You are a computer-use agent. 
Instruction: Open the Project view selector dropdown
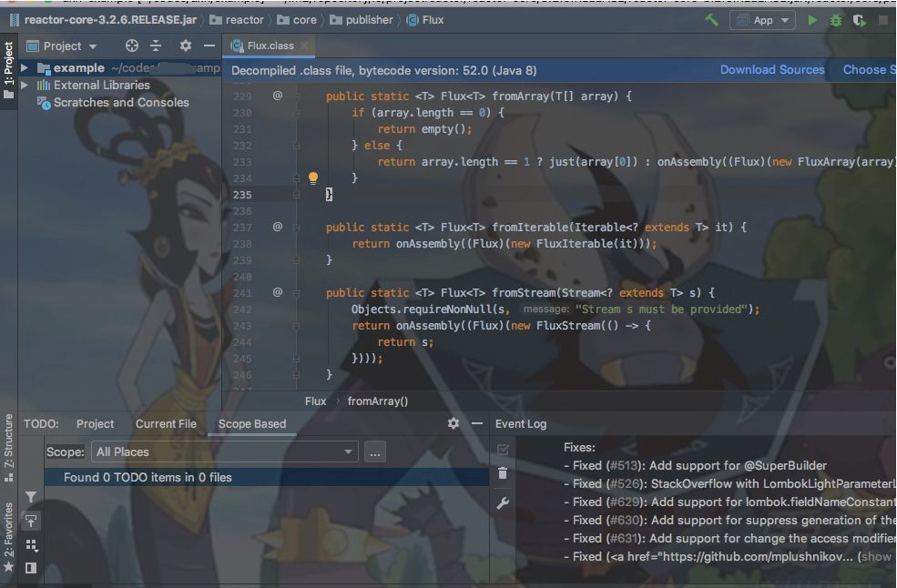coord(62,46)
